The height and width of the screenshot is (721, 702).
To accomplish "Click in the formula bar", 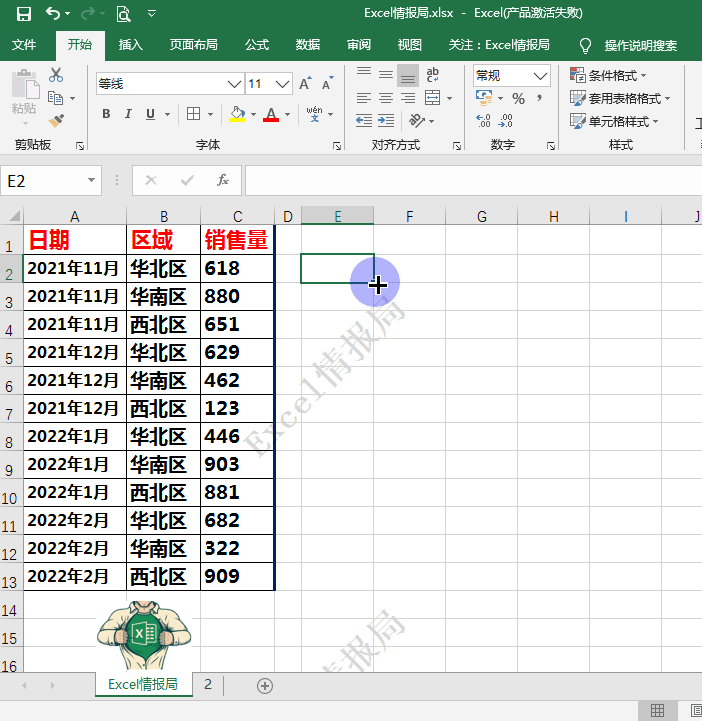I will coord(474,181).
